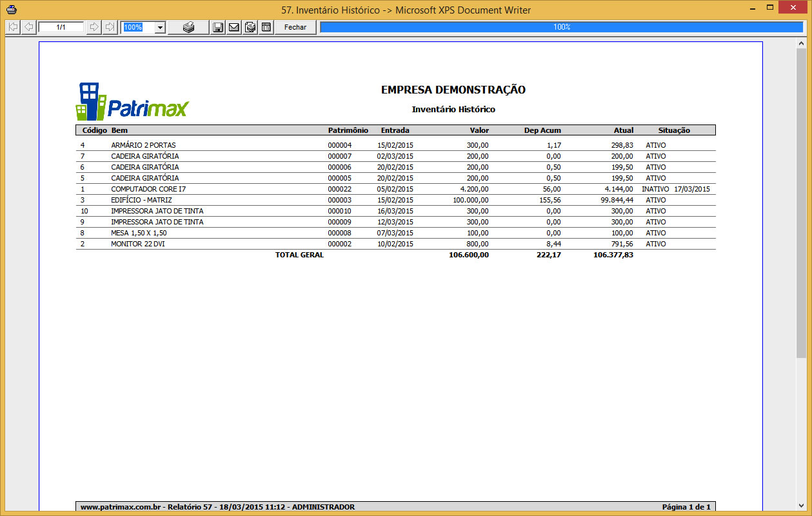Click total value 106.600,00
The height and width of the screenshot is (516, 812).
click(x=469, y=255)
